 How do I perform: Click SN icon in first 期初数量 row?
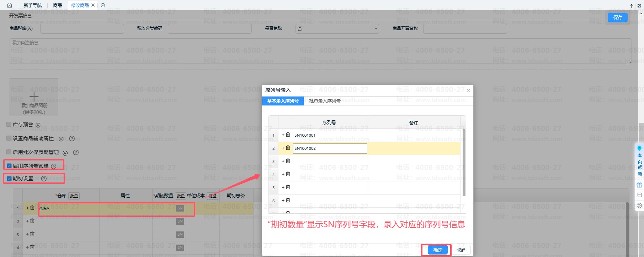(180, 208)
